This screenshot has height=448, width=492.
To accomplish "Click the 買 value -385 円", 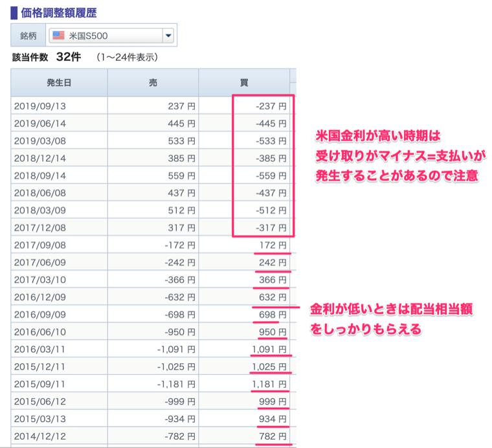I will pyautogui.click(x=271, y=158).
